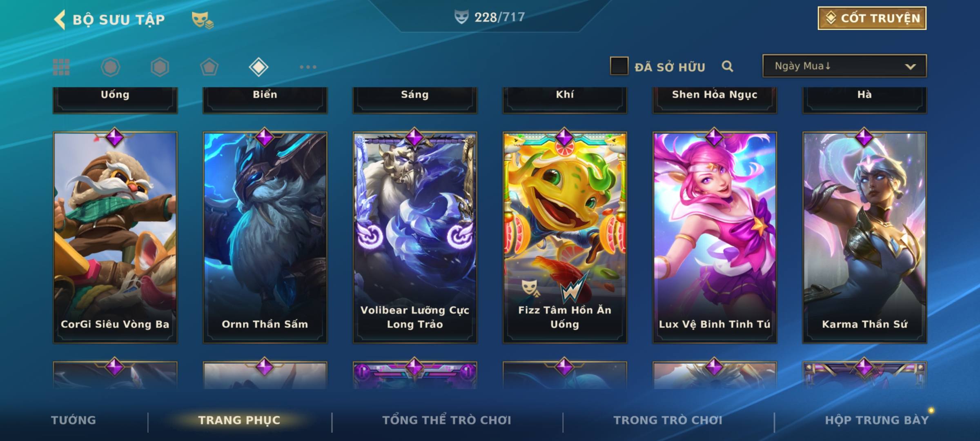The width and height of the screenshot is (980, 441).
Task: Select the all-skins grid filter icon
Action: tap(61, 67)
